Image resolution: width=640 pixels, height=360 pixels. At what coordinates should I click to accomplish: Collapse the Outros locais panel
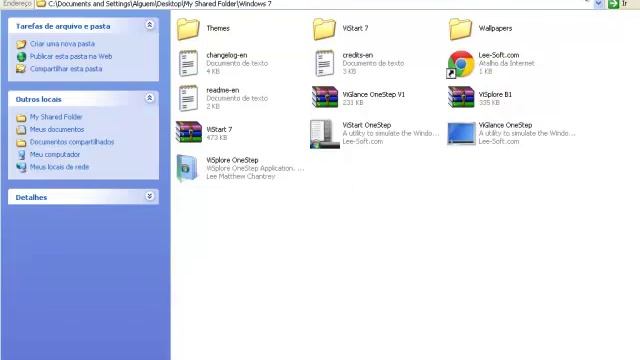pyautogui.click(x=149, y=98)
